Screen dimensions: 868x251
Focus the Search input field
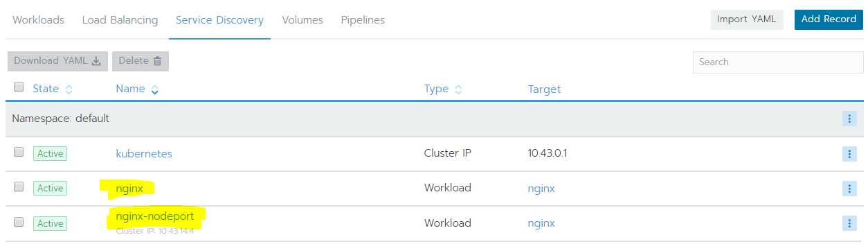(778, 62)
